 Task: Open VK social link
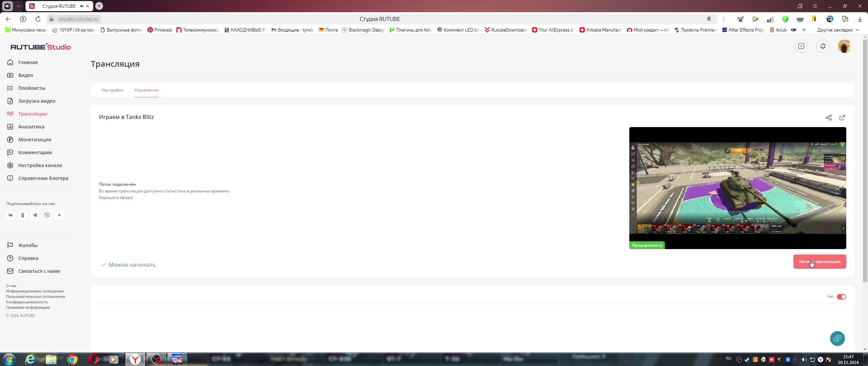point(11,215)
